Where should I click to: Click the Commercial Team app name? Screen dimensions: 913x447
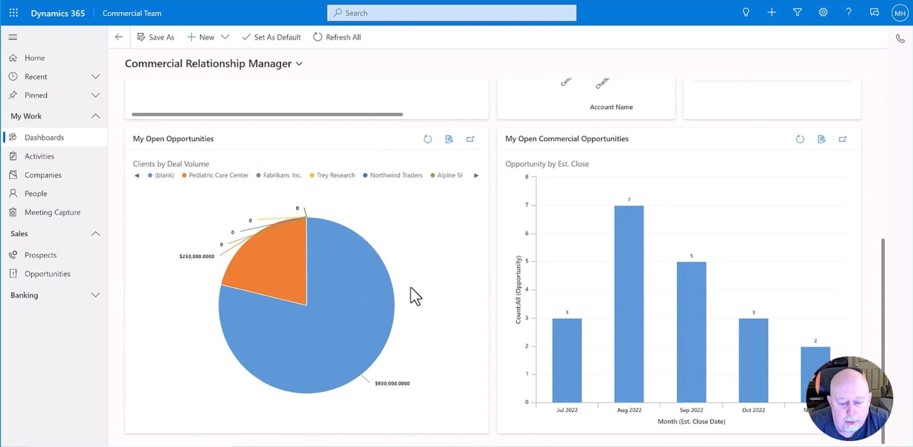pyautogui.click(x=132, y=13)
